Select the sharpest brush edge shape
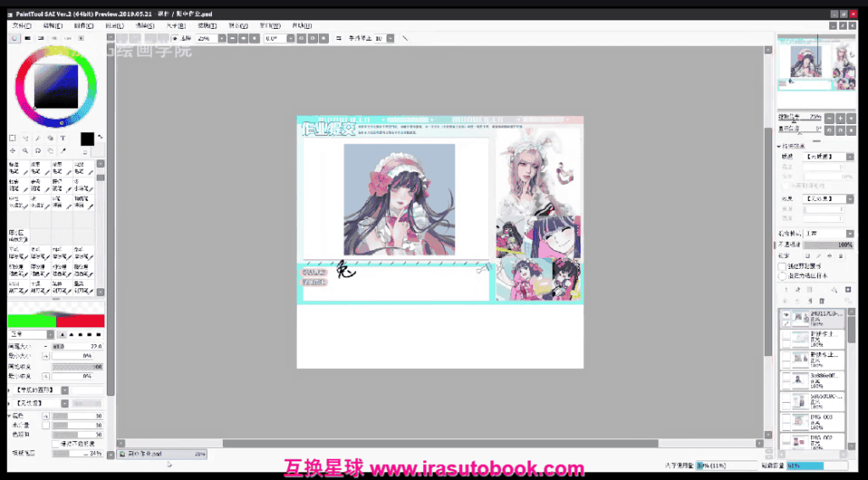The height and width of the screenshot is (480, 868). point(63,334)
